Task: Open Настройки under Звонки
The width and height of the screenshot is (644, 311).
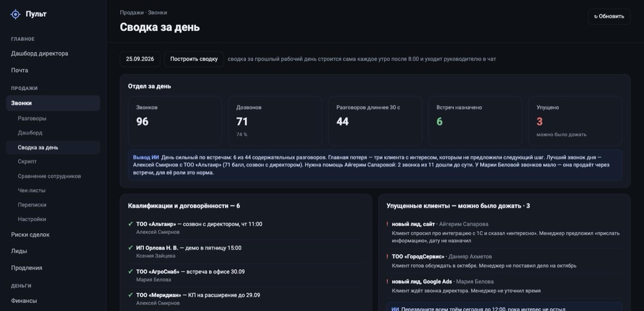Action: point(32,219)
